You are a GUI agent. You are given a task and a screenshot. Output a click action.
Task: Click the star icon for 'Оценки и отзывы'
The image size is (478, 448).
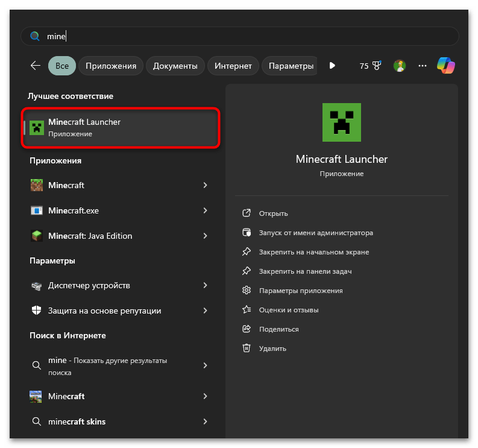[x=247, y=309]
